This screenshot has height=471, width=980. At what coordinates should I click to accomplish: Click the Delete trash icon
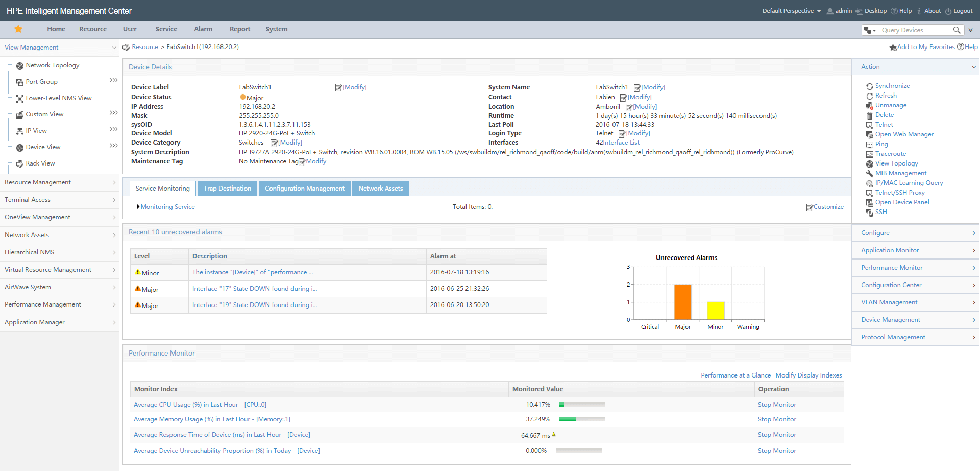click(x=869, y=115)
